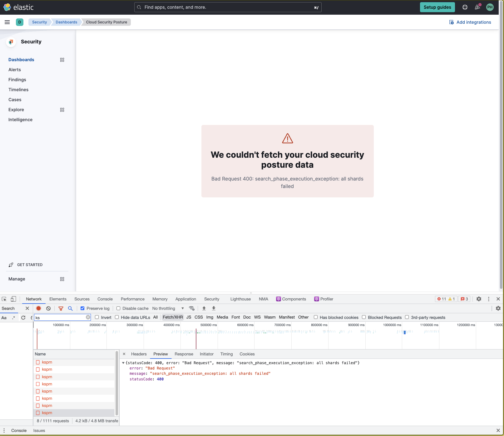Check the Hide data URLs checkbox
The image size is (504, 436).
[116, 317]
